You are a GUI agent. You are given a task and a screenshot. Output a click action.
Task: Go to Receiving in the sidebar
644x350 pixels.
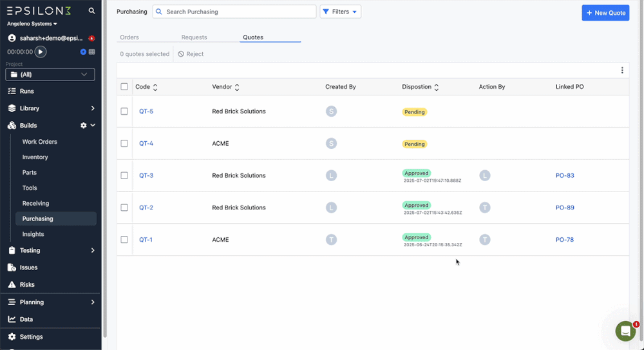point(35,203)
